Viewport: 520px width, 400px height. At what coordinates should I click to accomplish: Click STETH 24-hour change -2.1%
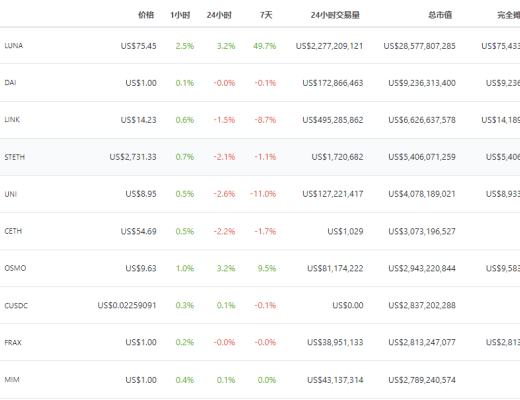click(x=224, y=157)
